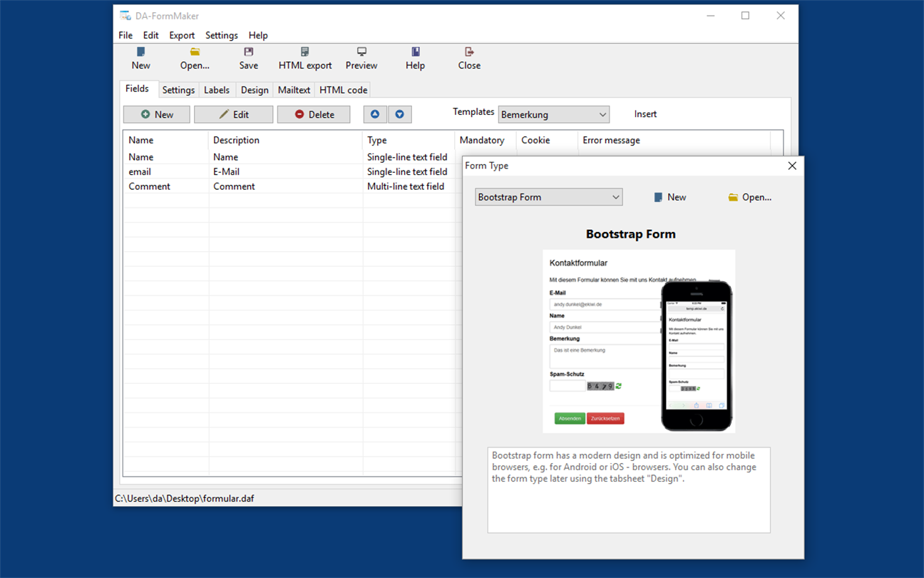Select the Comment field row
924x578 pixels.
pos(292,186)
